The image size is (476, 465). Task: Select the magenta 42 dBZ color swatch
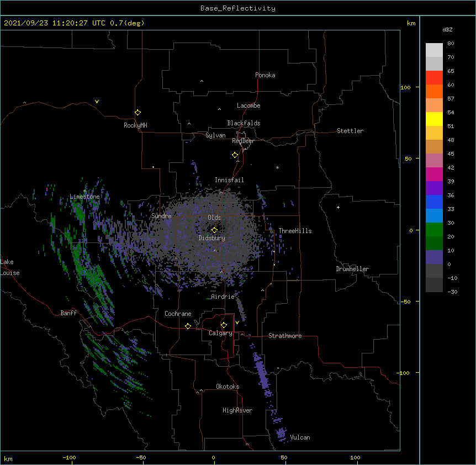[x=434, y=174]
